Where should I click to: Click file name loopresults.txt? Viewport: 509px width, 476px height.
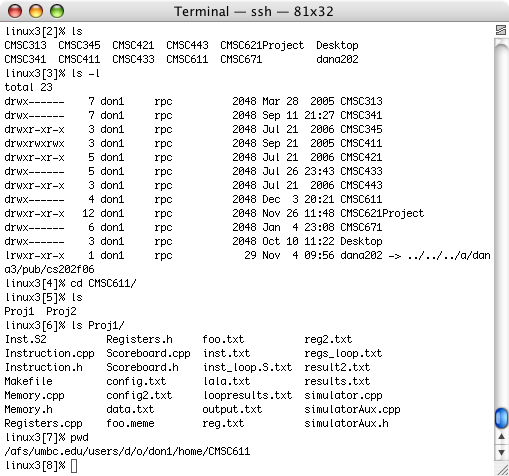247,396
